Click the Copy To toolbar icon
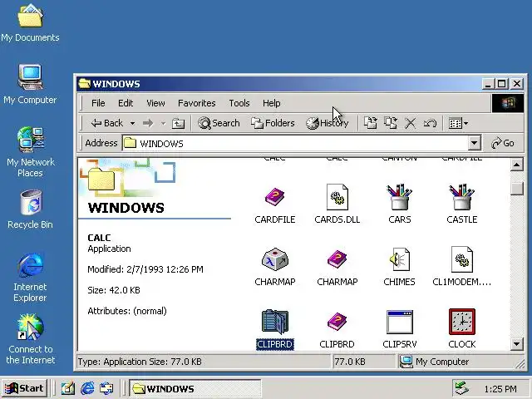 391,123
